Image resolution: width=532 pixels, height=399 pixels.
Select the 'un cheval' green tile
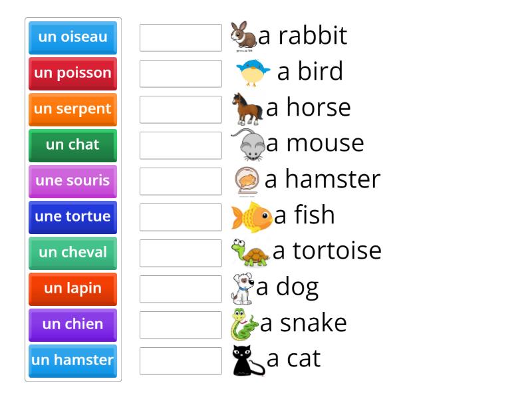point(72,252)
